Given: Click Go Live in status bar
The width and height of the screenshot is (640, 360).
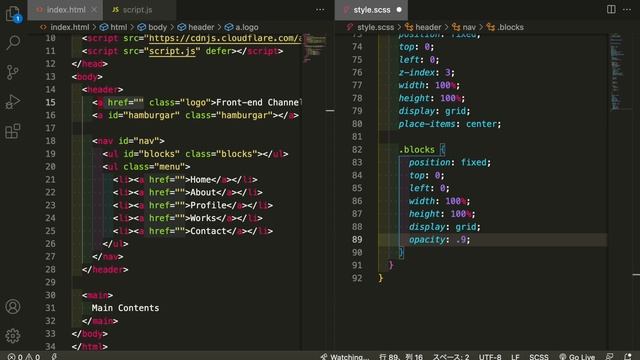Looking at the screenshot, I should pyautogui.click(x=577, y=356).
